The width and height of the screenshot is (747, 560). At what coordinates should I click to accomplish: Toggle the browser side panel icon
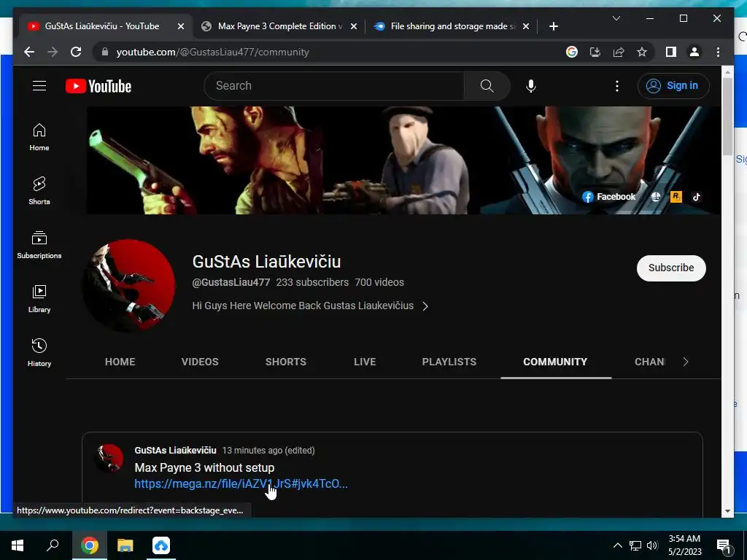pos(671,52)
